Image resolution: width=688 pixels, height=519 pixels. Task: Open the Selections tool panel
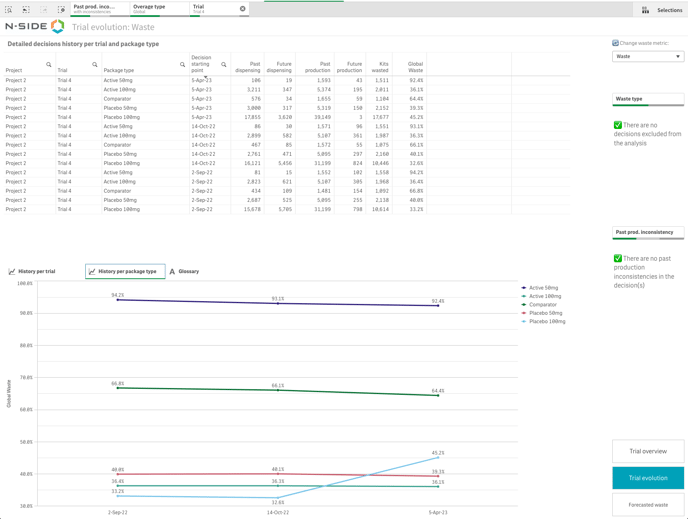coord(662,10)
